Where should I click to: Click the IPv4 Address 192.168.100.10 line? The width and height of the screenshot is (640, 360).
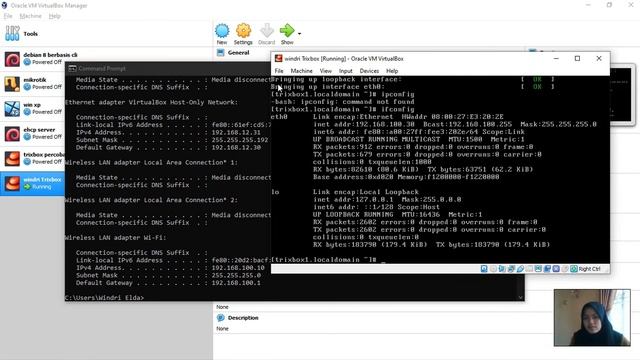[170, 268]
